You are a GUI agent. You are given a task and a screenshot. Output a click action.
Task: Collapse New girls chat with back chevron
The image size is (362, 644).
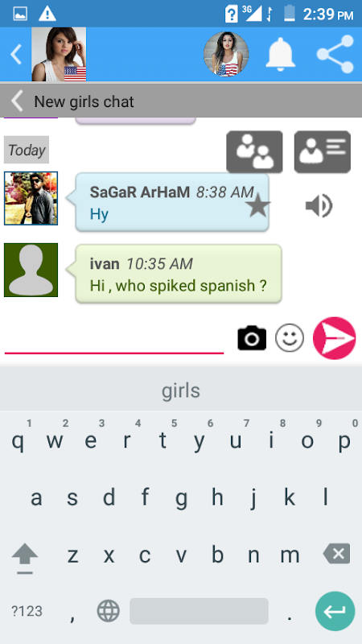point(17,101)
